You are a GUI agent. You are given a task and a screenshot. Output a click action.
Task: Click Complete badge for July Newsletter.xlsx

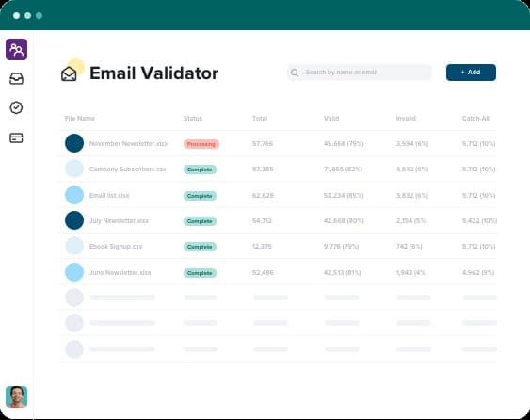pos(200,221)
